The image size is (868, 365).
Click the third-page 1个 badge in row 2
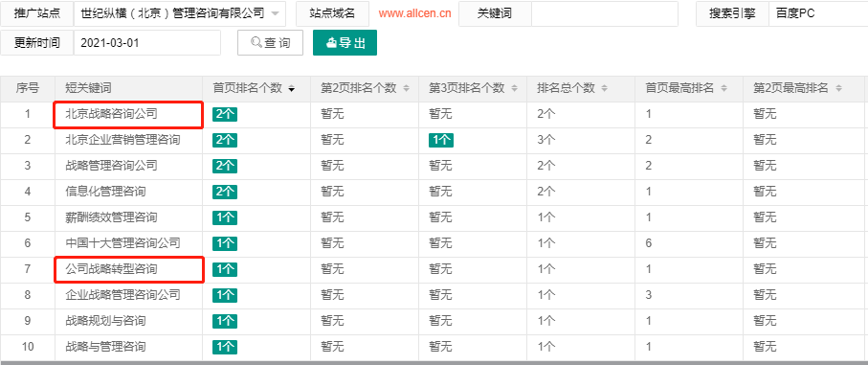point(441,140)
